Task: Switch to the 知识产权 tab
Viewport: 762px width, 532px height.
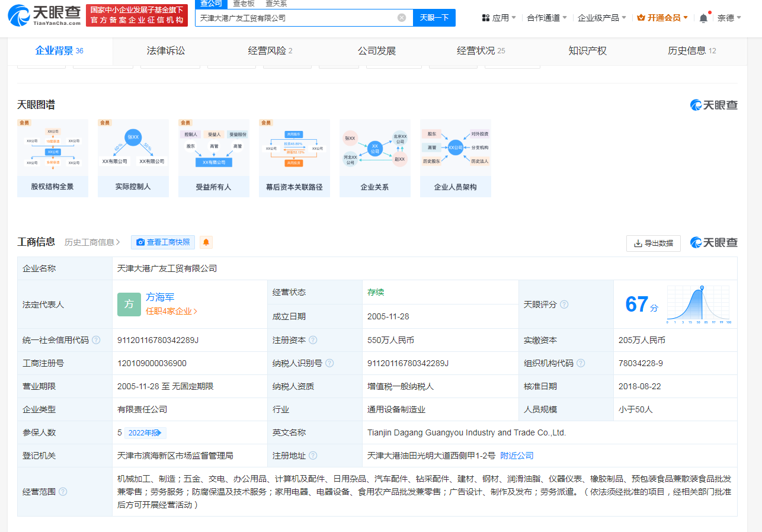Action: point(587,51)
